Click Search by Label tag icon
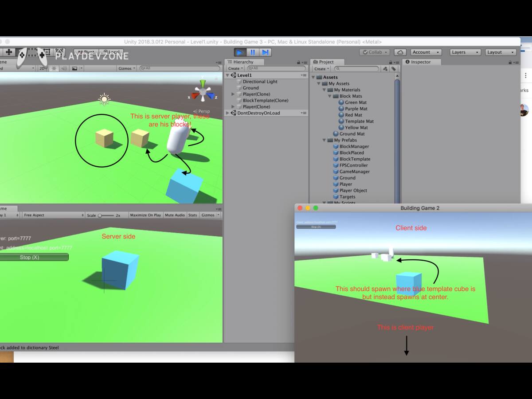Screen dimensions: 532x399 [393, 69]
